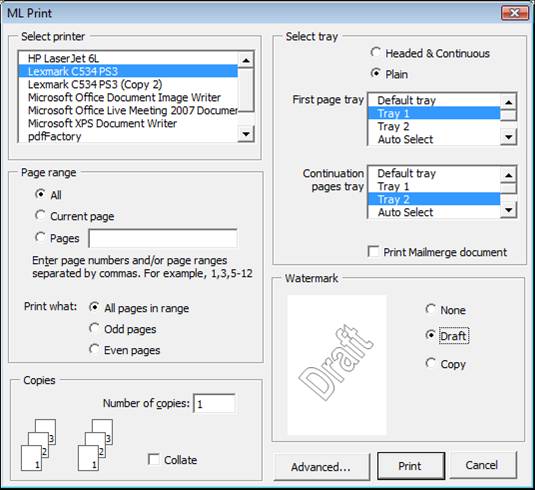Click continuation tray scroll up arrow
This screenshot has width=535, height=490.
click(x=508, y=175)
